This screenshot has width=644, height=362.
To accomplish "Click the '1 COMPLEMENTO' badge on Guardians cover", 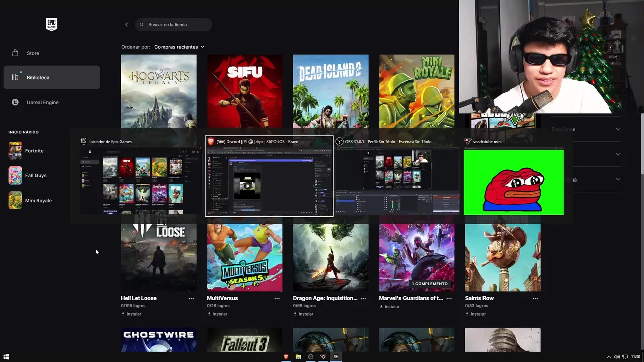I will [x=430, y=284].
